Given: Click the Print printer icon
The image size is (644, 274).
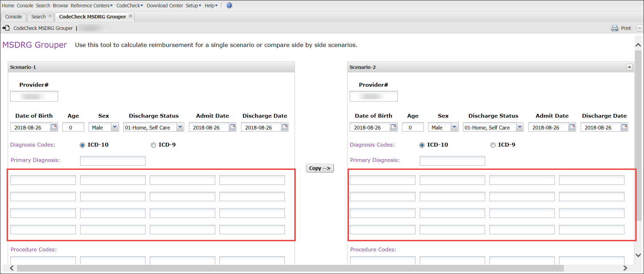Looking at the screenshot, I should [614, 28].
